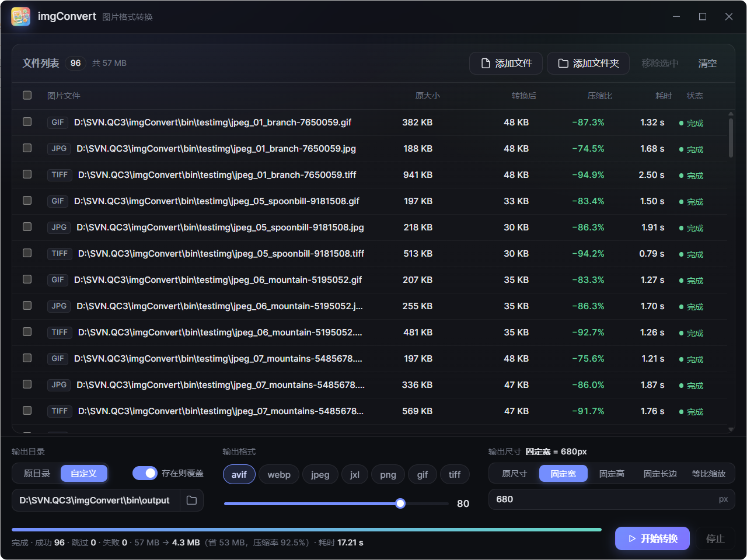Image resolution: width=747 pixels, height=560 pixels.
Task: Click JPG badge of jpeg_01_branch-7650059.jpg row
Action: [x=59, y=149]
